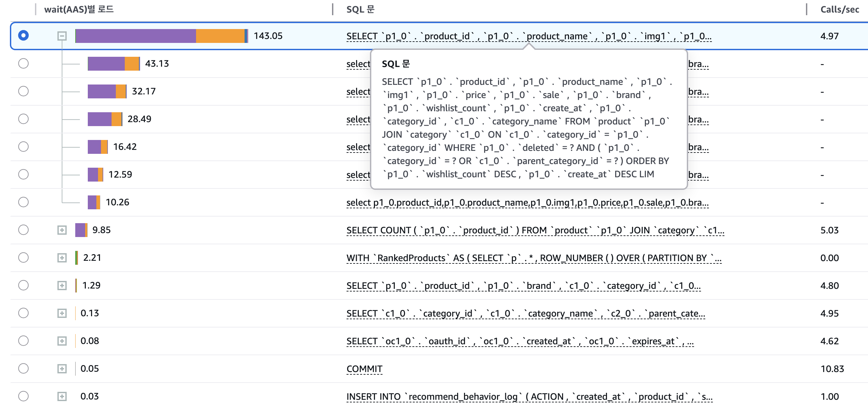
Task: Open the WITH RankedProducts SQL statement link
Action: pos(533,258)
